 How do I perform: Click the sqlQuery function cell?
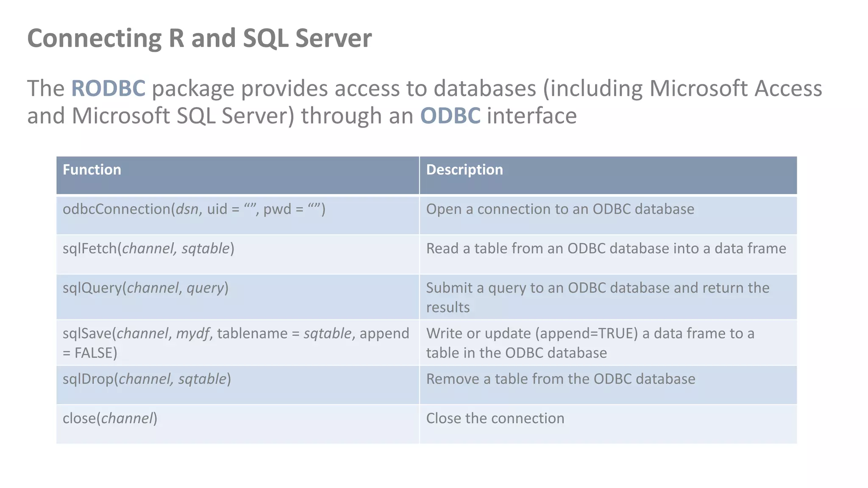pyautogui.click(x=145, y=288)
